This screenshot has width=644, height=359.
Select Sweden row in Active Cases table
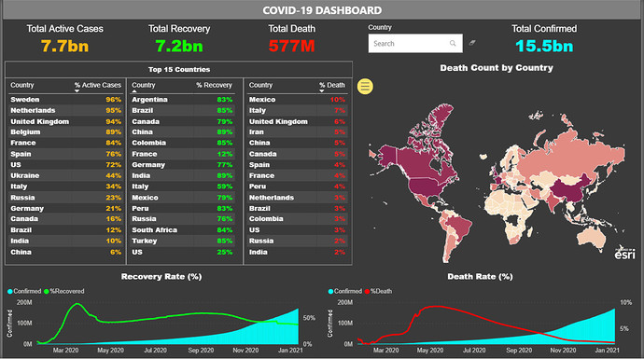(65, 99)
